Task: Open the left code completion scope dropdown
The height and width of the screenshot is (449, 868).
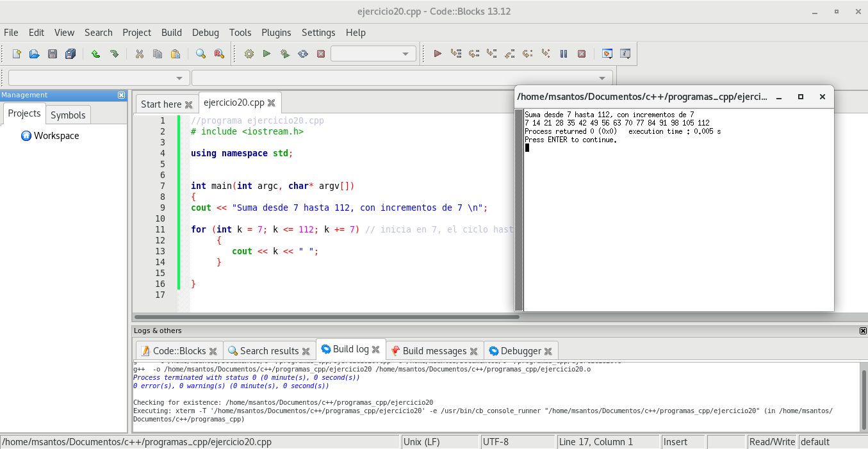Action: tap(179, 78)
